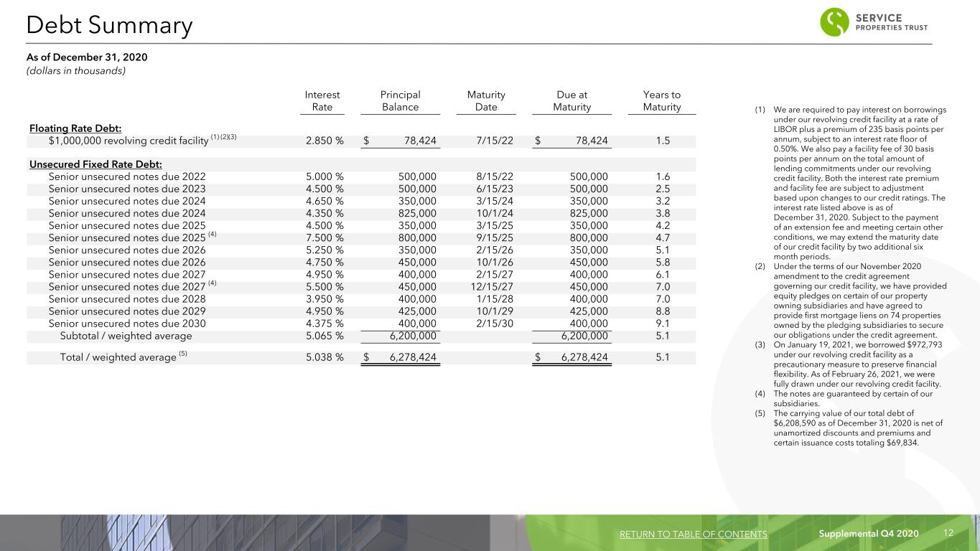Screen dimensions: 980x551
Task: Click the $1,000,000 revolving credit facility row
Action: (x=361, y=141)
